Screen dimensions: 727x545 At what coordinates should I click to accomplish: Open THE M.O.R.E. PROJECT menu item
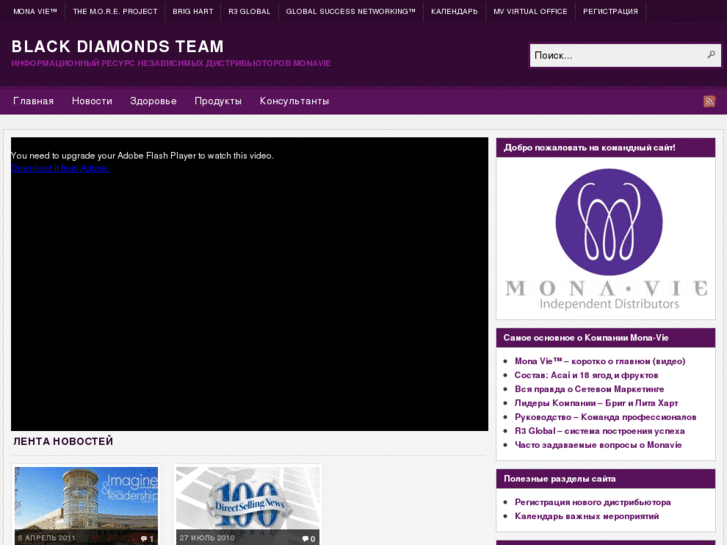(x=115, y=11)
